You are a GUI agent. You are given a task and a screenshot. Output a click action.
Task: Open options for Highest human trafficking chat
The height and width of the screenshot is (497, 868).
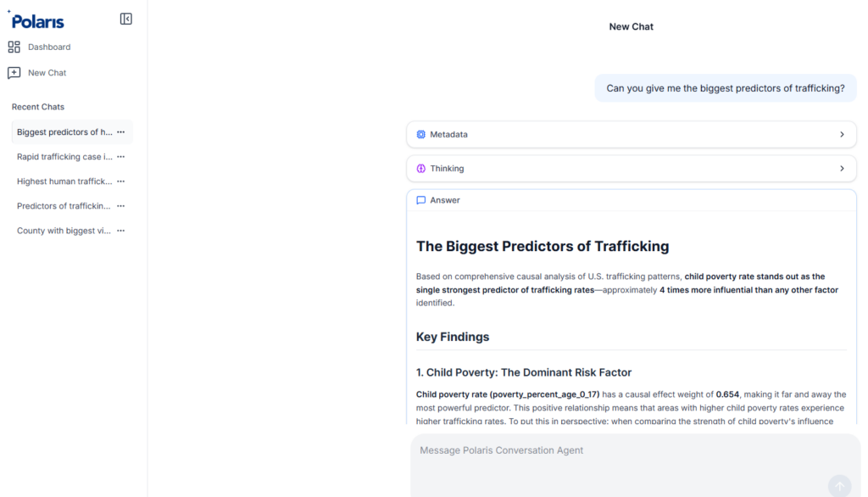coord(121,181)
